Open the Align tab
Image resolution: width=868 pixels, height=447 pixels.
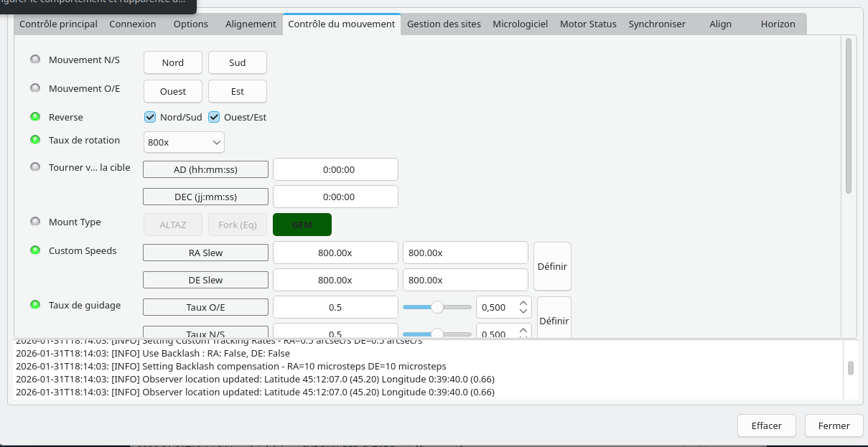(720, 24)
